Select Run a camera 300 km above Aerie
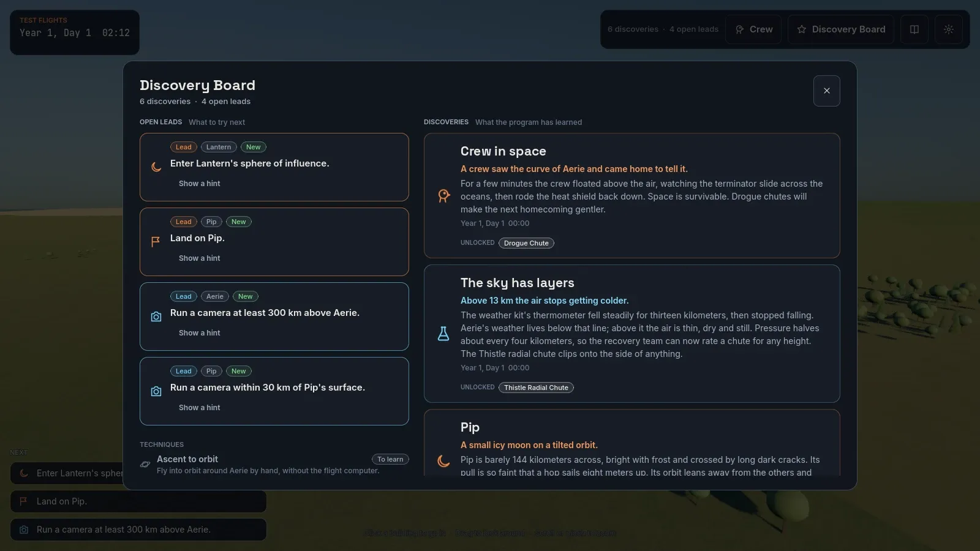 click(x=265, y=313)
